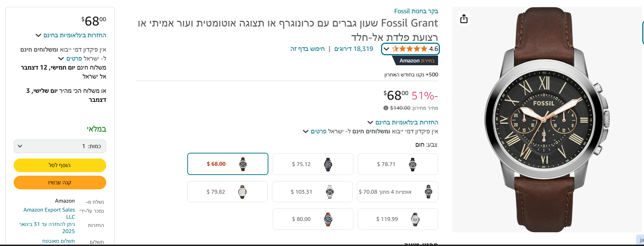Image resolution: width=644 pixels, height=246 pixels.
Task: Click the yellow Add to Cart button
Action: tap(60, 165)
